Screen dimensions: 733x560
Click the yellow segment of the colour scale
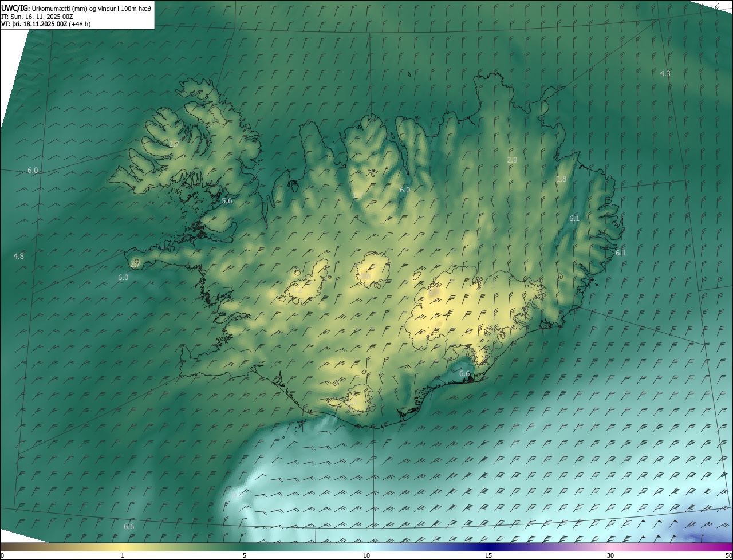[123, 547]
